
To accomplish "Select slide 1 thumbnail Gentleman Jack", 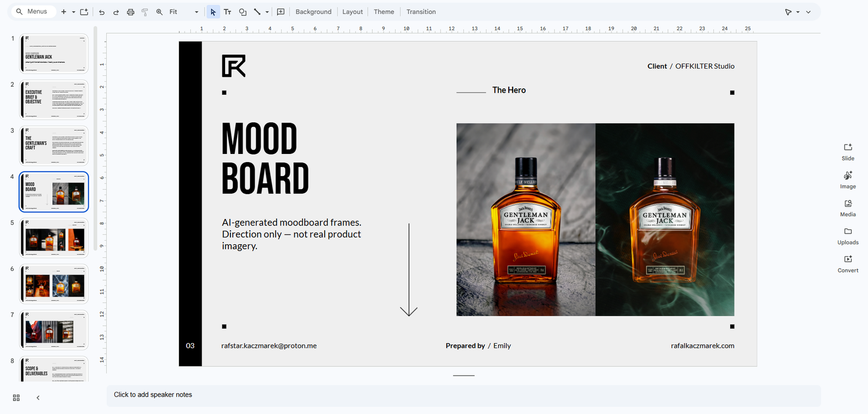I will coord(54,54).
